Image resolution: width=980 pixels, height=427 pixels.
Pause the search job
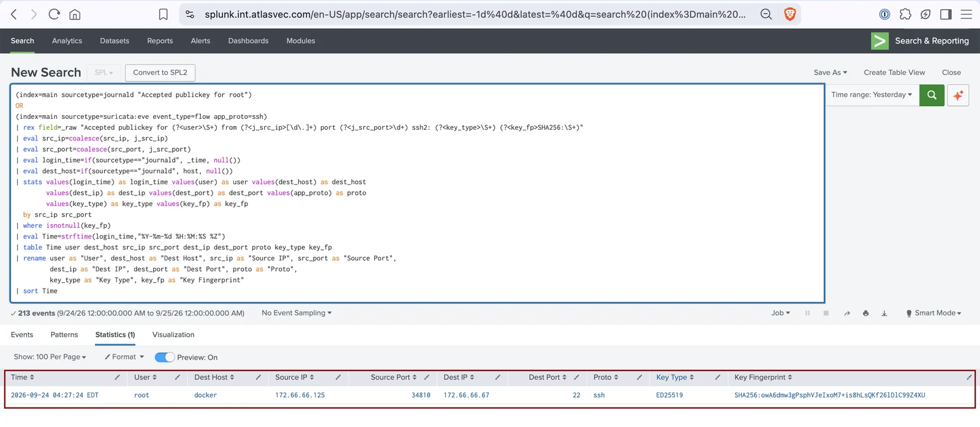(807, 313)
